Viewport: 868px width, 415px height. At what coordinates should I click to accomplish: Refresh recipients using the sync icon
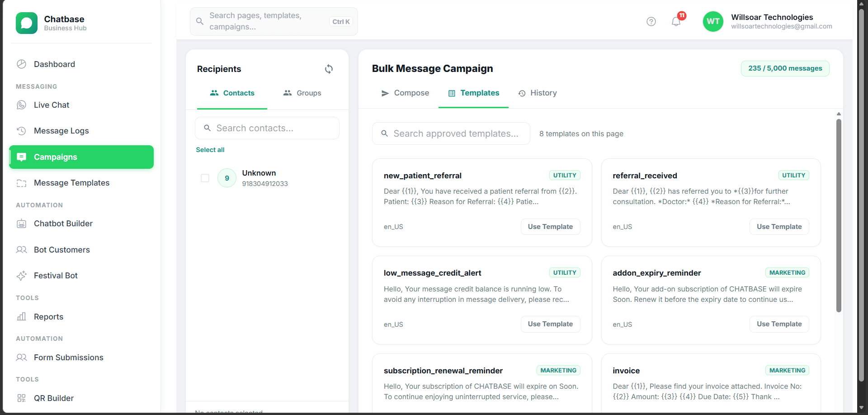(x=329, y=69)
